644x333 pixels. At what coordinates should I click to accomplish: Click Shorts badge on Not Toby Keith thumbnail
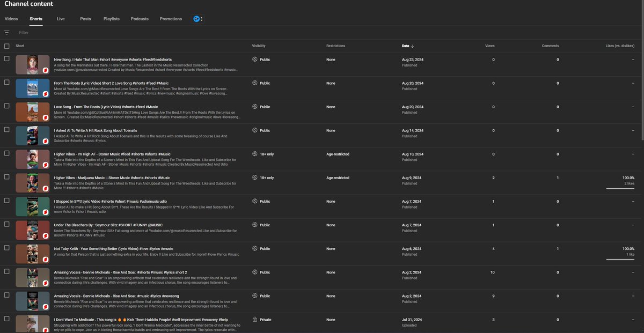[x=46, y=258]
